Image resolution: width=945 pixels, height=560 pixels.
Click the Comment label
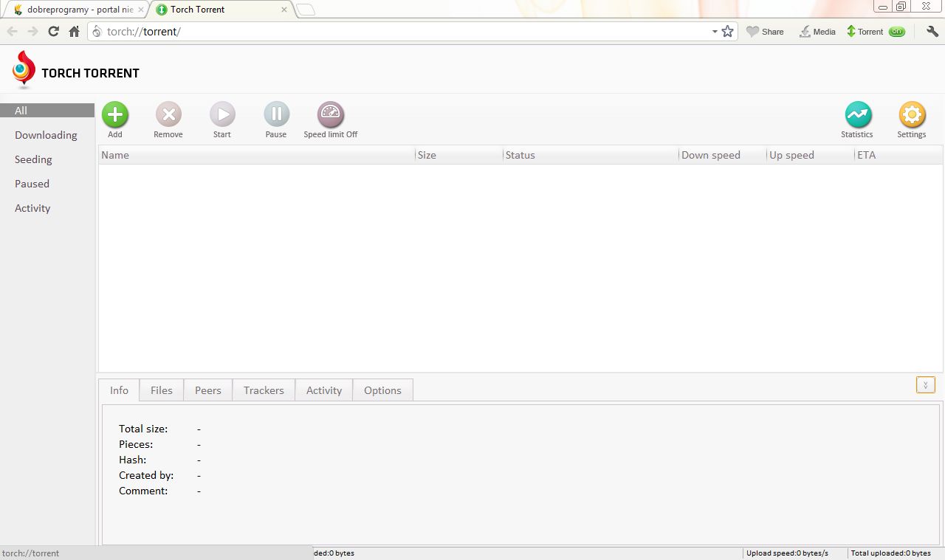(x=143, y=491)
